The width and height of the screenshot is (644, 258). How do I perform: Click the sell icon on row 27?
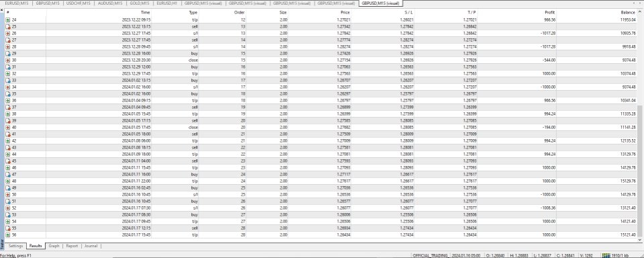pos(8,40)
